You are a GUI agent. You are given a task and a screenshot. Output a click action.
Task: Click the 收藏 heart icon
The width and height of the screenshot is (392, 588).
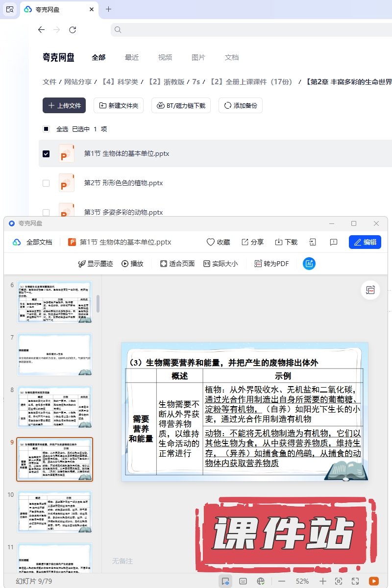click(x=211, y=242)
